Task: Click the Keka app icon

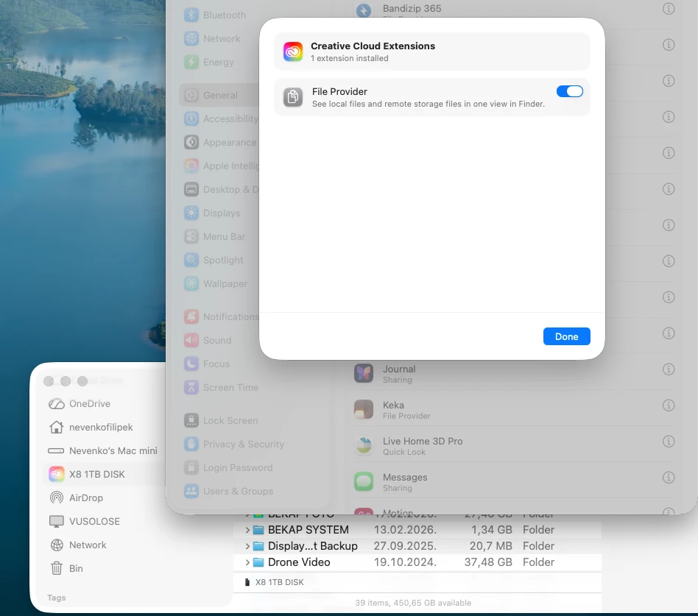Action: (x=364, y=409)
